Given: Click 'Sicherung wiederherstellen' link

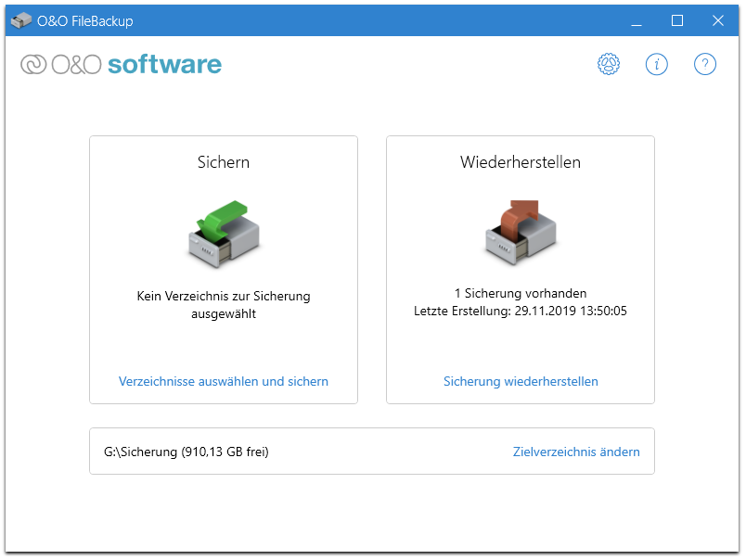Looking at the screenshot, I should pyautogui.click(x=521, y=381).
